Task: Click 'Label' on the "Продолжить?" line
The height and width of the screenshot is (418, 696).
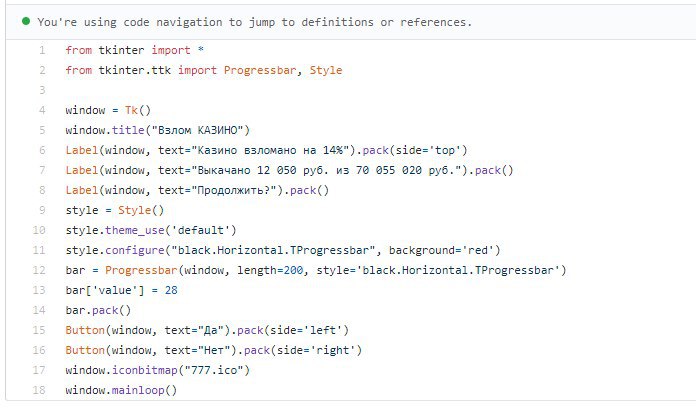Action: [82, 190]
